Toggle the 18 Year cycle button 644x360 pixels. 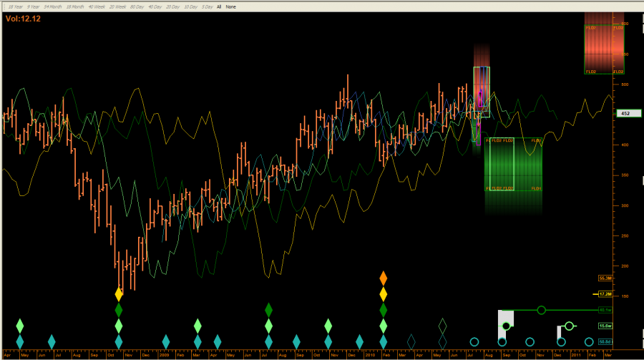[16, 7]
